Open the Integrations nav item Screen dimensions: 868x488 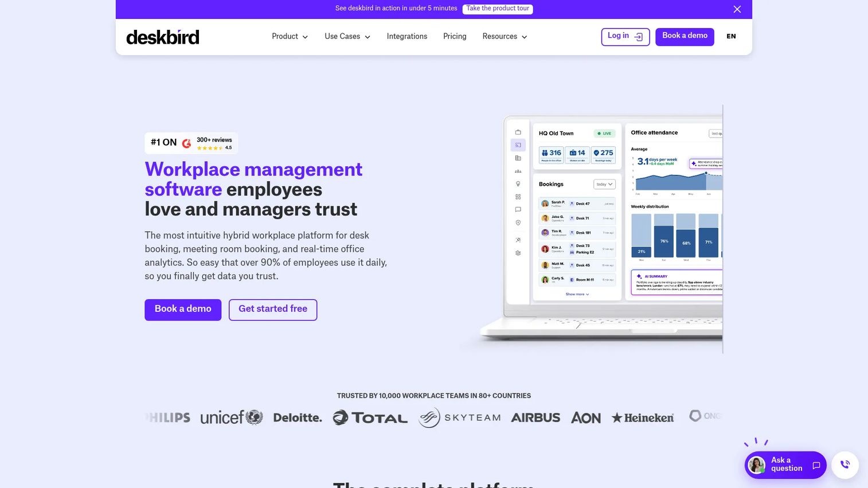pyautogui.click(x=407, y=36)
